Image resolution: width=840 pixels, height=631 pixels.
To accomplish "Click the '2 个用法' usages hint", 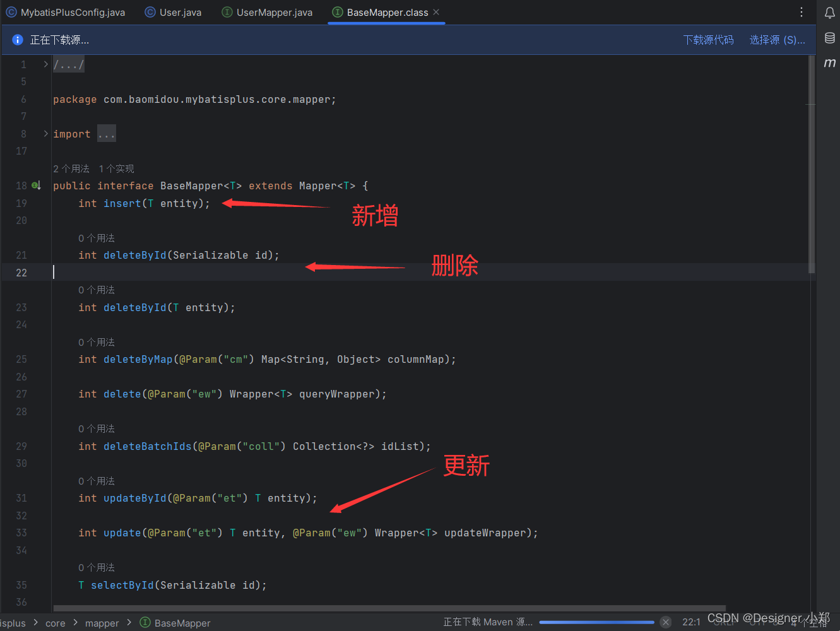I will (x=71, y=168).
